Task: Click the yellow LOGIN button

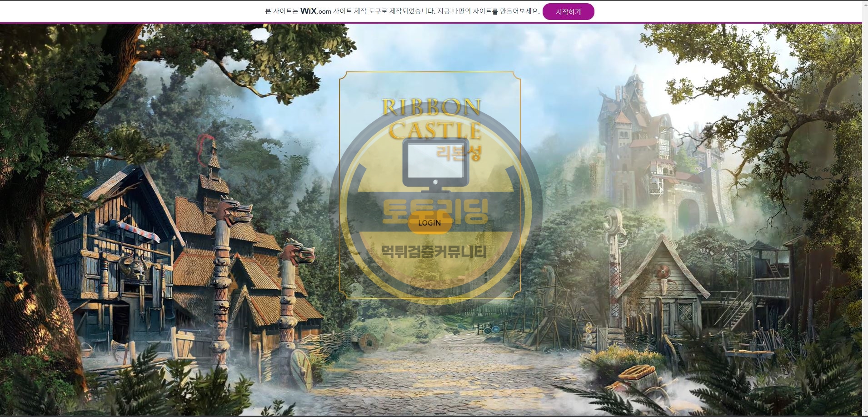Action: [x=429, y=223]
